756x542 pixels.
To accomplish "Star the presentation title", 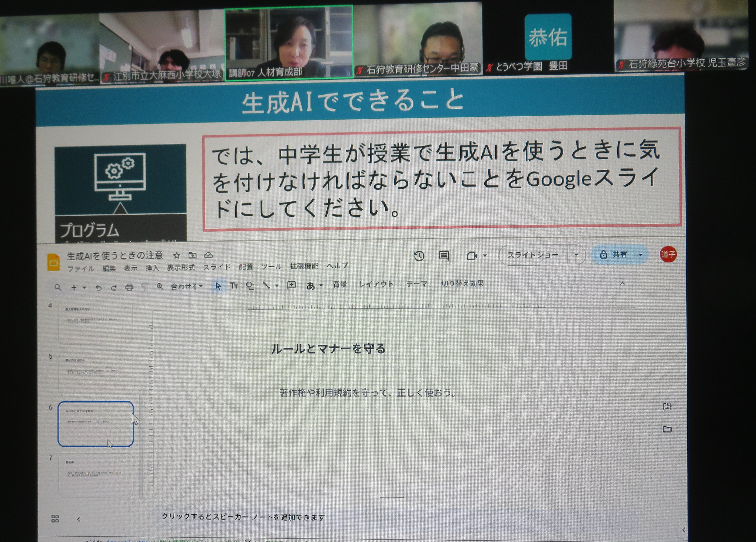I will click(x=176, y=256).
